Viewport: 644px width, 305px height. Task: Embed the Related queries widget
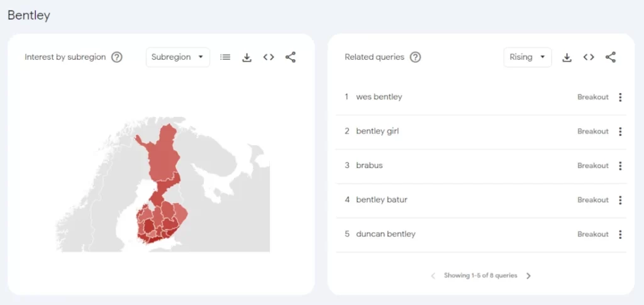point(589,57)
